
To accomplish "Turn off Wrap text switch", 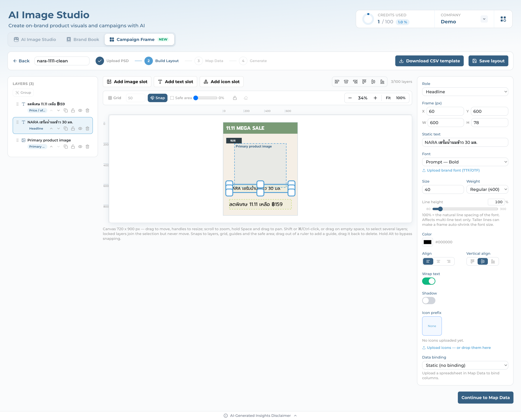I will click(x=429, y=281).
